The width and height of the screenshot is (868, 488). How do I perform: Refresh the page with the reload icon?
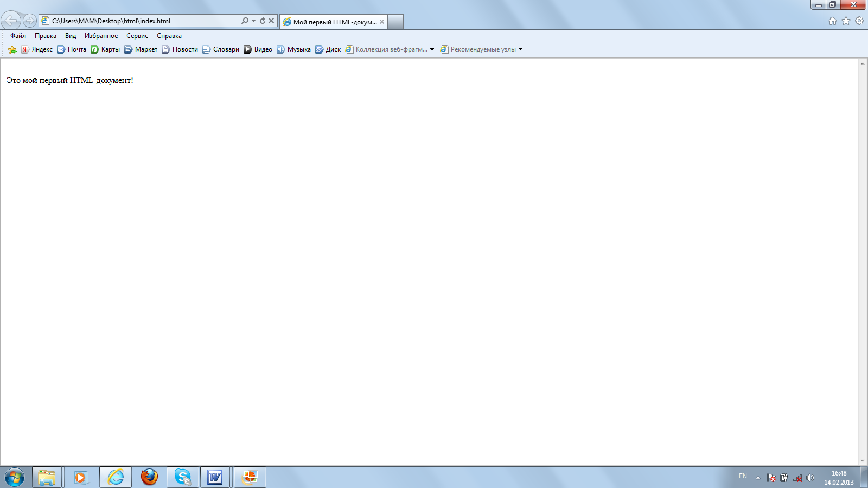coord(263,21)
